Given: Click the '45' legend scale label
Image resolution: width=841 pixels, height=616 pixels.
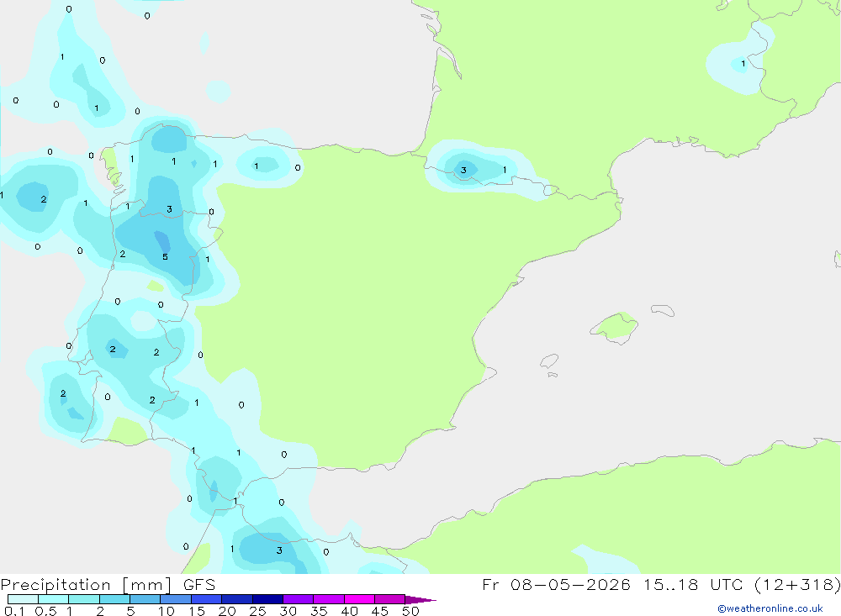Looking at the screenshot, I should 380,611.
